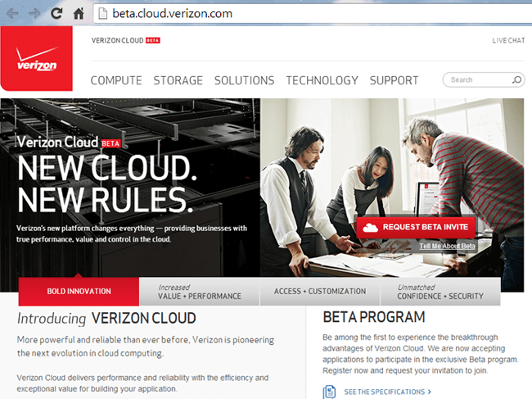Open the Tell Me About Beta link
Screen dimensions: 532x399
click(x=447, y=246)
